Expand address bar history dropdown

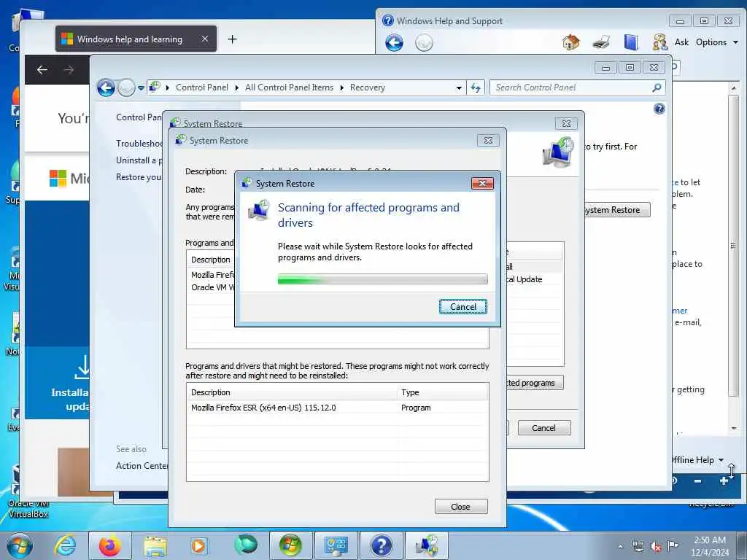click(x=459, y=88)
